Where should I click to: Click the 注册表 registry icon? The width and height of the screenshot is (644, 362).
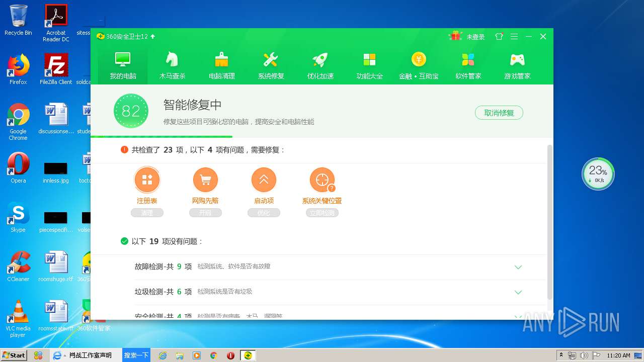pos(147,179)
